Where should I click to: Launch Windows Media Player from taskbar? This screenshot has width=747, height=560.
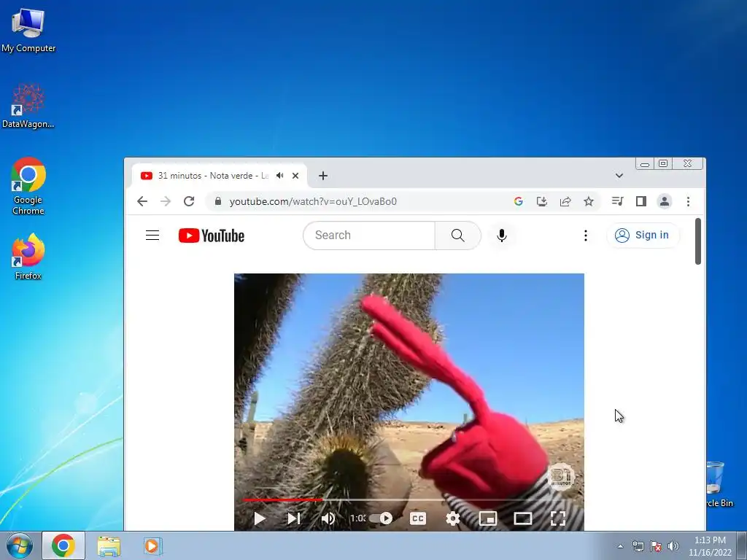pos(152,545)
